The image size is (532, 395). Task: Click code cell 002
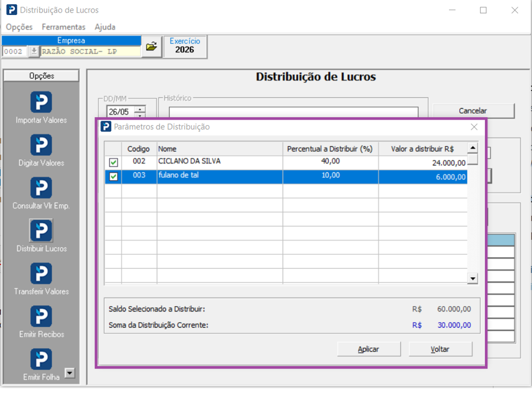click(x=139, y=162)
